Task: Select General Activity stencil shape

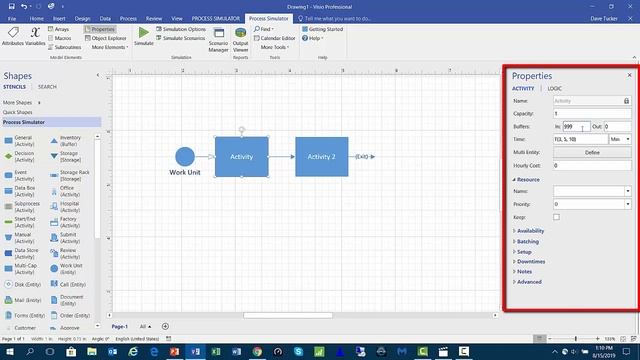Action: [x=20, y=141]
